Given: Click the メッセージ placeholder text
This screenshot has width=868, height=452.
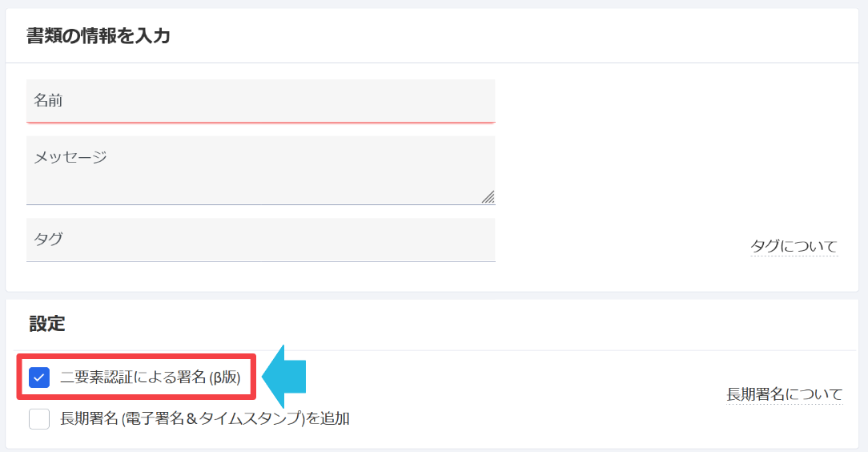Looking at the screenshot, I should (x=70, y=157).
